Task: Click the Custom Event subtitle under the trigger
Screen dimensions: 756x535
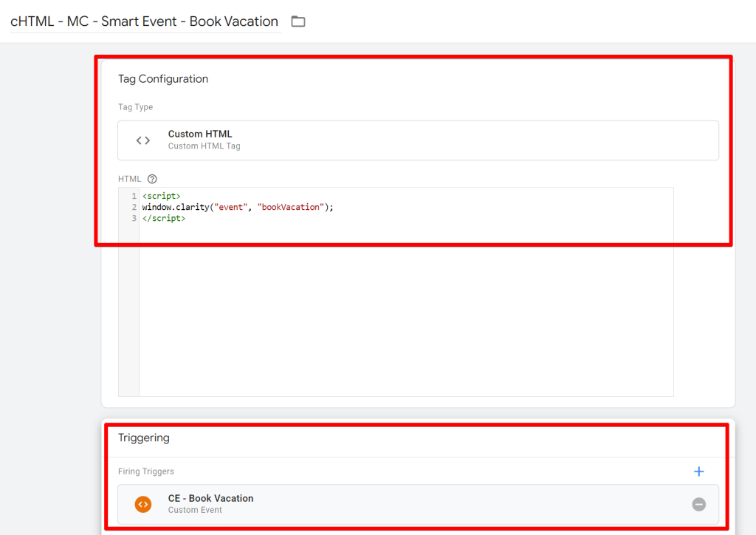Action: [195, 510]
